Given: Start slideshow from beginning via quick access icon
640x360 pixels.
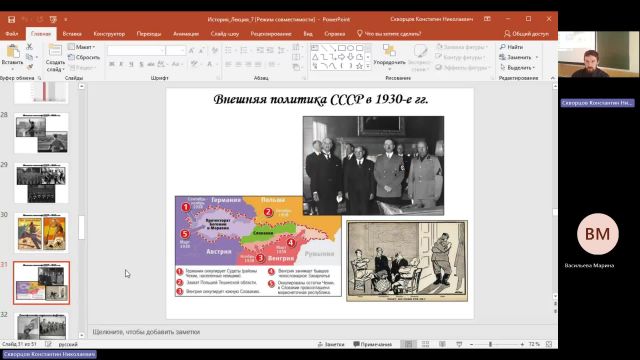Looking at the screenshot, I should coord(53,19).
